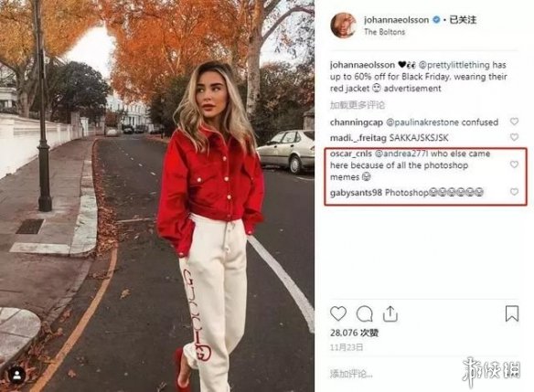
Task: Click the 已关注 following button
Action: coord(463,20)
